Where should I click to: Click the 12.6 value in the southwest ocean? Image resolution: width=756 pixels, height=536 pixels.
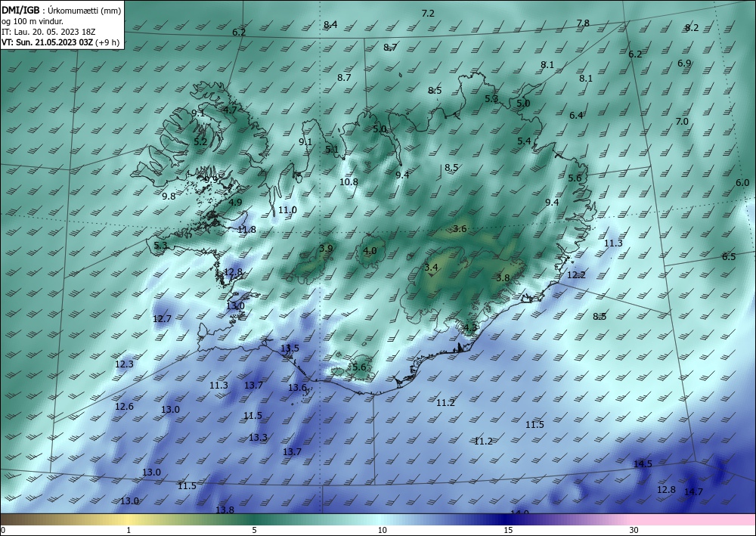[x=125, y=407]
